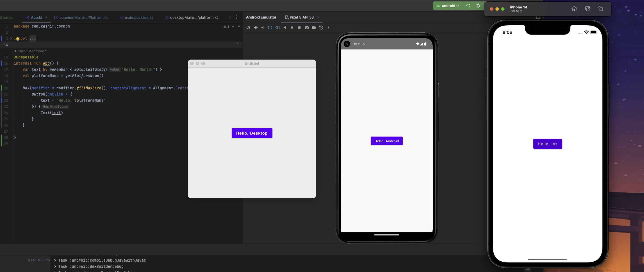The height and width of the screenshot is (272, 644).
Task: Click the compileDebugJavaWithJavac task line
Action: (100, 260)
